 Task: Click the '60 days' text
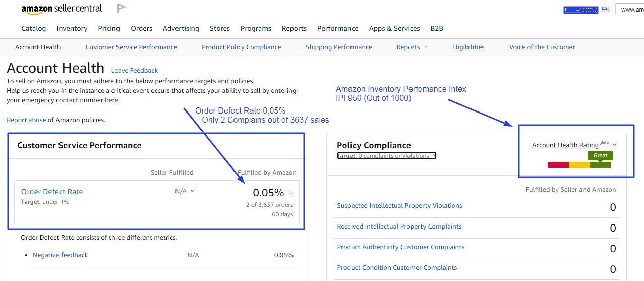(x=282, y=214)
